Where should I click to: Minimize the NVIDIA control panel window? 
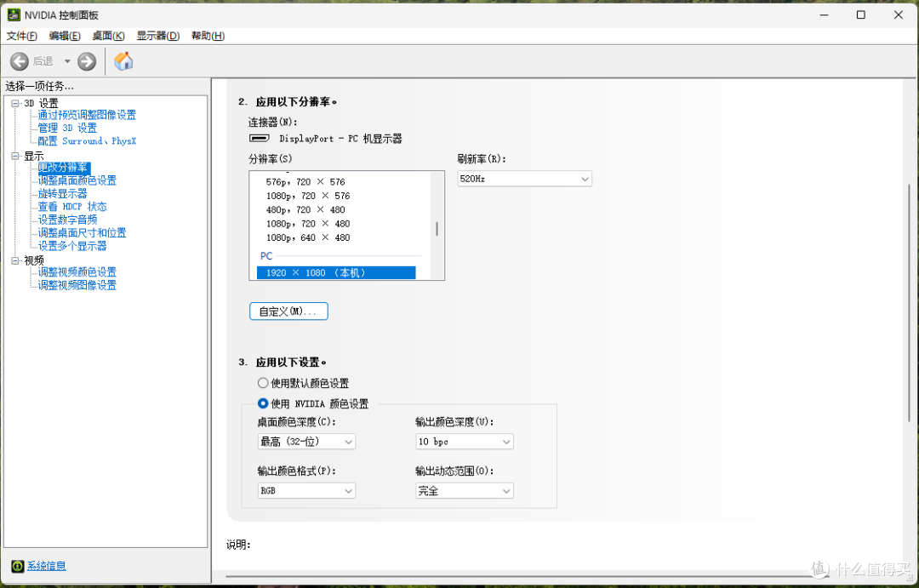(824, 14)
